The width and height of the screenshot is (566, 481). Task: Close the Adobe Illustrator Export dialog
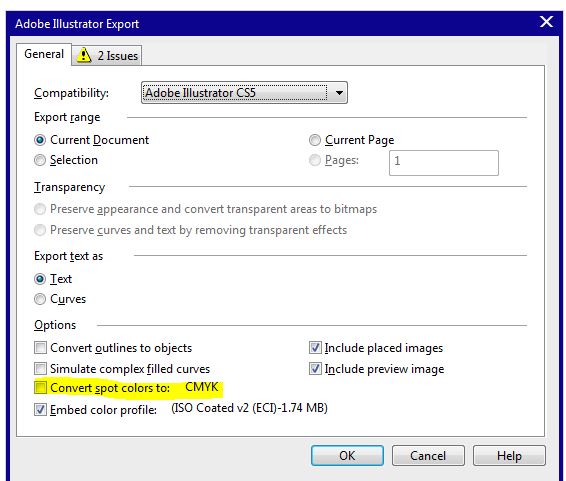(x=546, y=22)
